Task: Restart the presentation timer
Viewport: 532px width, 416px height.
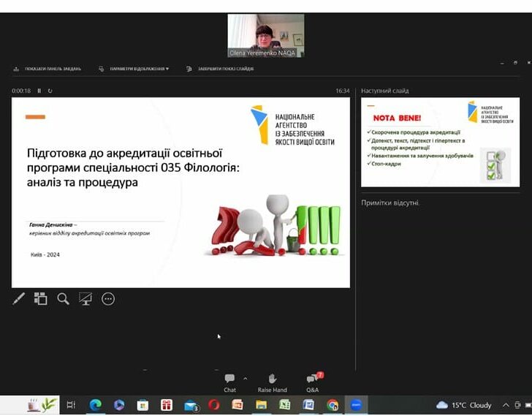Action: point(50,91)
